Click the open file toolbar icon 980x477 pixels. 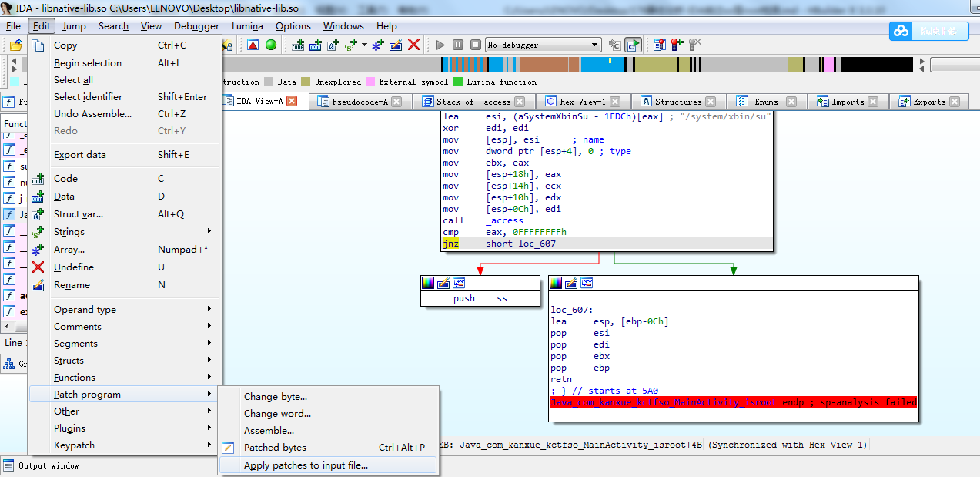click(x=15, y=45)
